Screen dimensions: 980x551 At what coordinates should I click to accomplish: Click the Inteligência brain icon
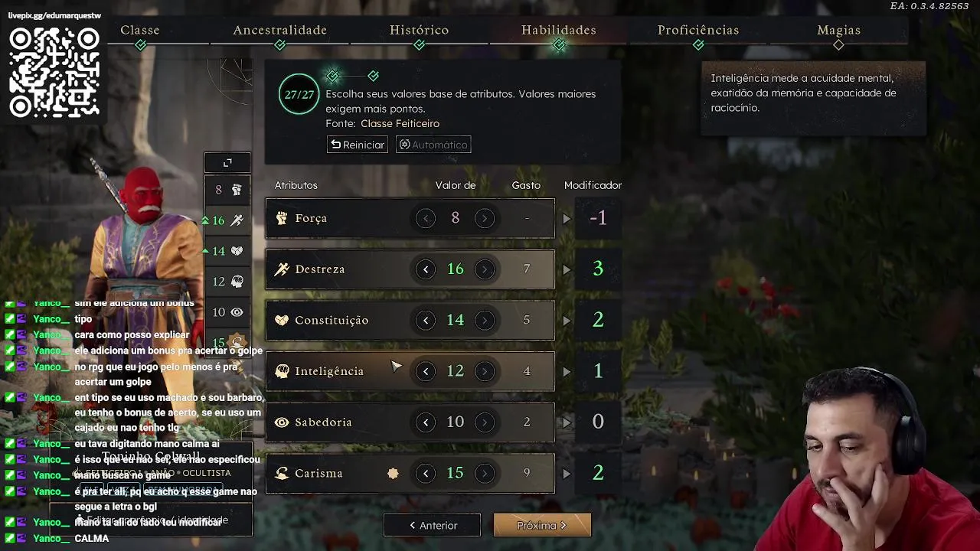pos(282,371)
